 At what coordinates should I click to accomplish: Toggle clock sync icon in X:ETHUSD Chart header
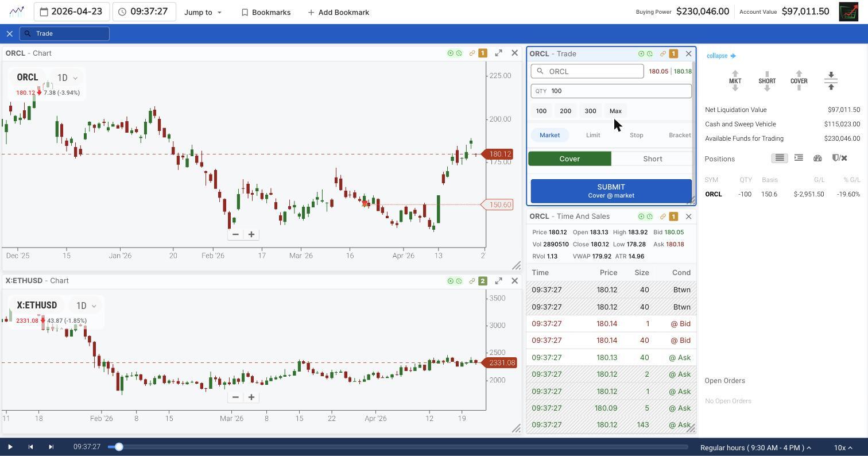pyautogui.click(x=459, y=281)
